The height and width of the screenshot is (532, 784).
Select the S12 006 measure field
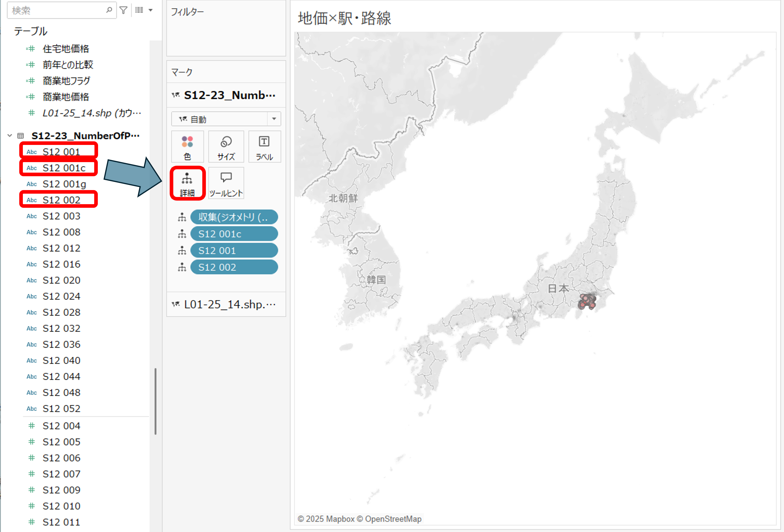61,458
